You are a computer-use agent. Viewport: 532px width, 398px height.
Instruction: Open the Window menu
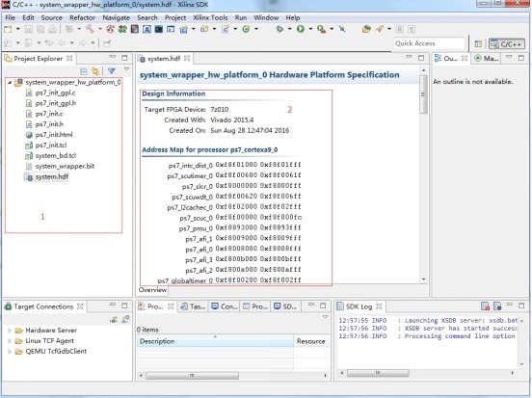tap(266, 17)
